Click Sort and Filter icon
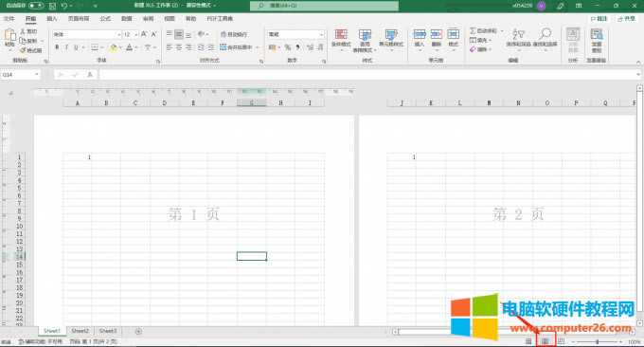Screen dimensions: 644x347 (518, 34)
